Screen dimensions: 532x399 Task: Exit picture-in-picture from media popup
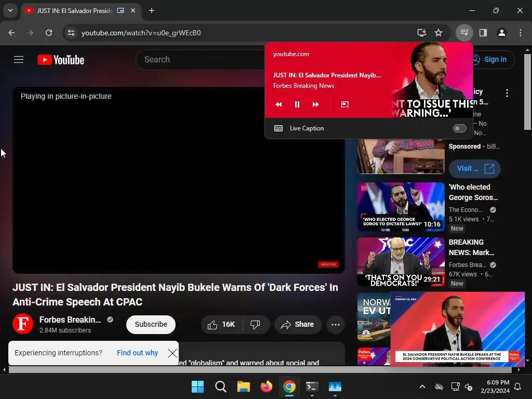click(x=345, y=104)
